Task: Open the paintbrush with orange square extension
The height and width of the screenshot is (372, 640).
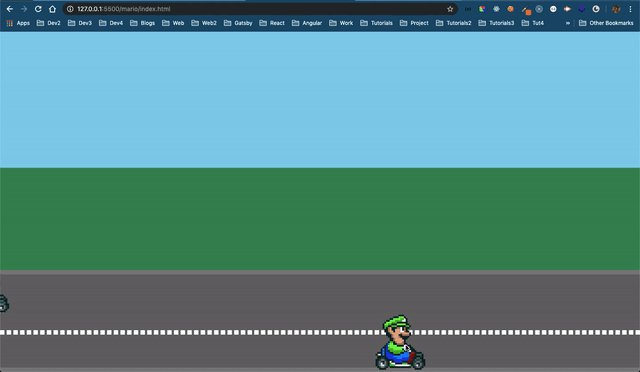Action: tap(526, 9)
